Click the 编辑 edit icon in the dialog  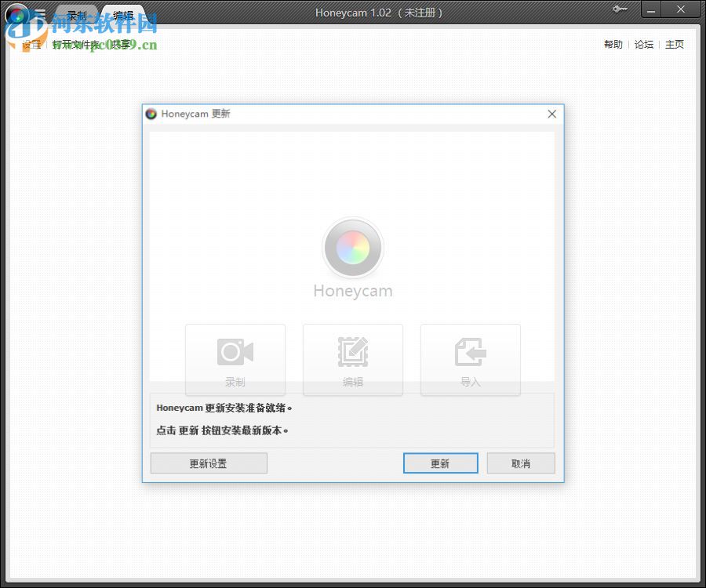353,352
